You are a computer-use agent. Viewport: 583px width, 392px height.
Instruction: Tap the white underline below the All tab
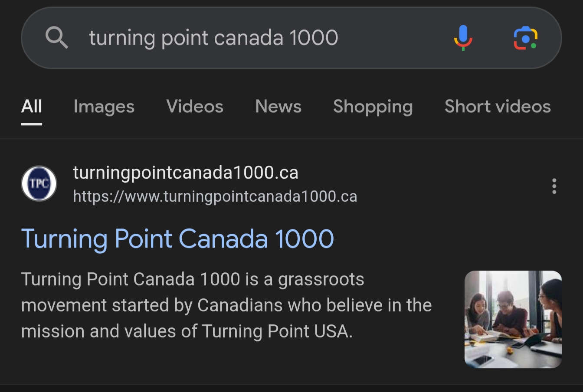(x=32, y=124)
